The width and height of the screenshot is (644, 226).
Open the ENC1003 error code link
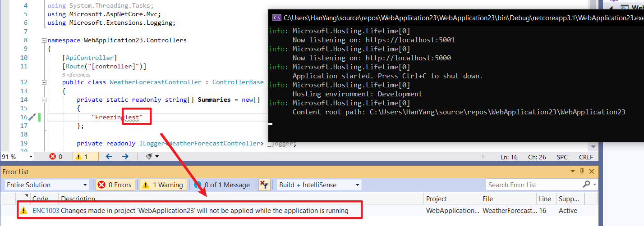[46, 211]
